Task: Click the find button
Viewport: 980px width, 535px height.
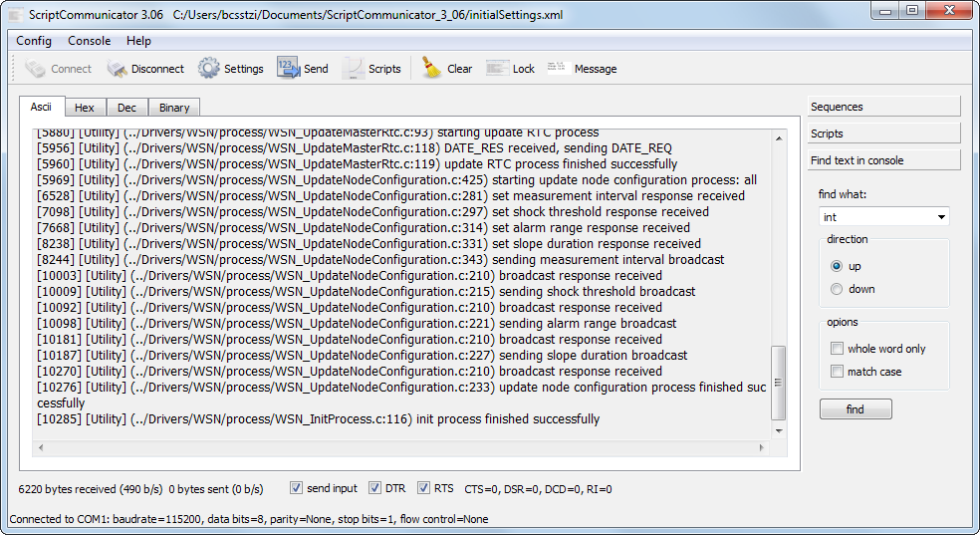Action: [856, 409]
